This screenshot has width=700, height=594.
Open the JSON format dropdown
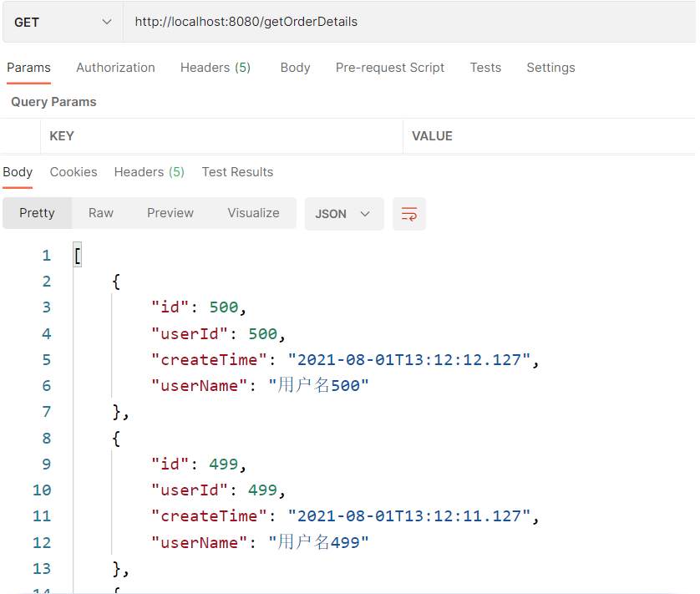[344, 214]
